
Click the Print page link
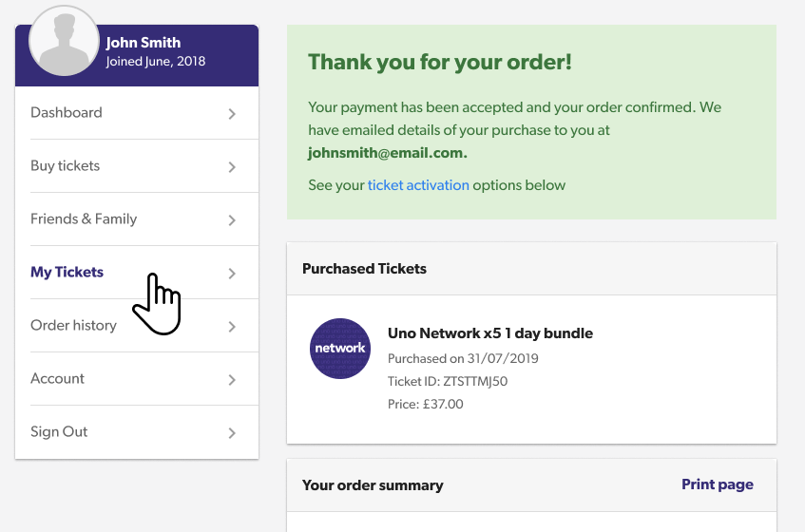point(718,484)
